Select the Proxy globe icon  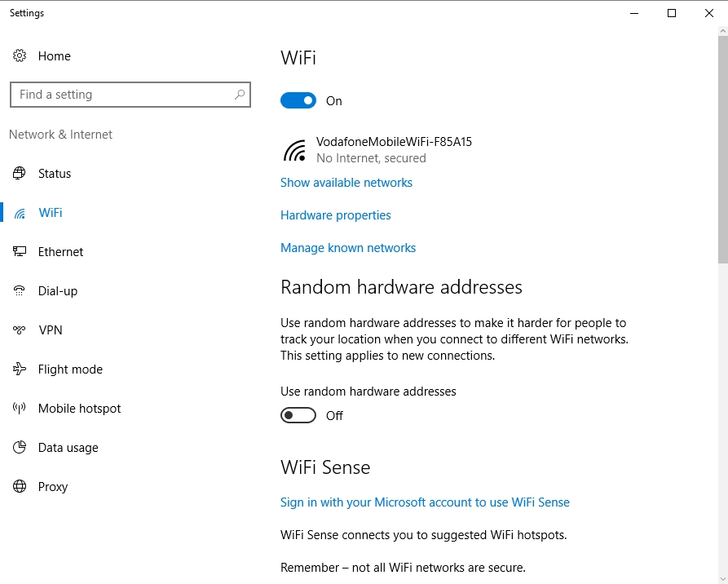point(19,486)
